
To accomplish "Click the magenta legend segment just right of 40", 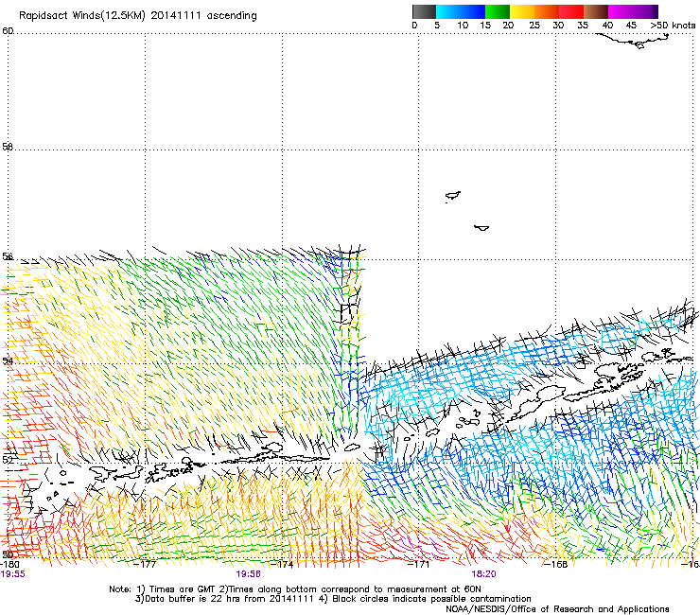I will click(621, 11).
